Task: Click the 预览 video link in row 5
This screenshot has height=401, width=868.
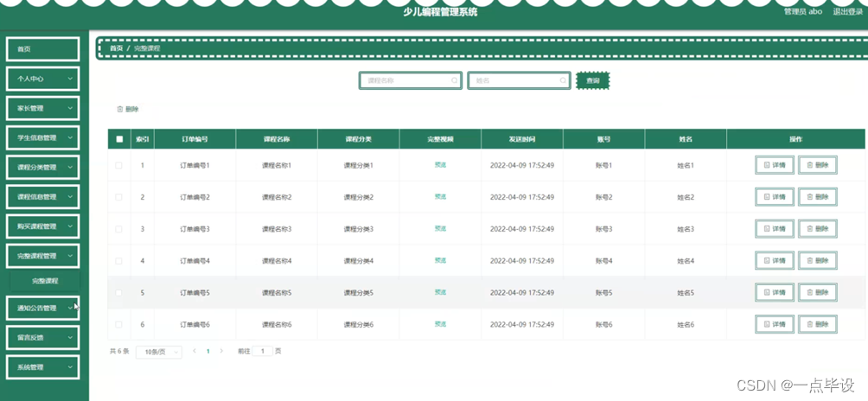Action: 440,292
